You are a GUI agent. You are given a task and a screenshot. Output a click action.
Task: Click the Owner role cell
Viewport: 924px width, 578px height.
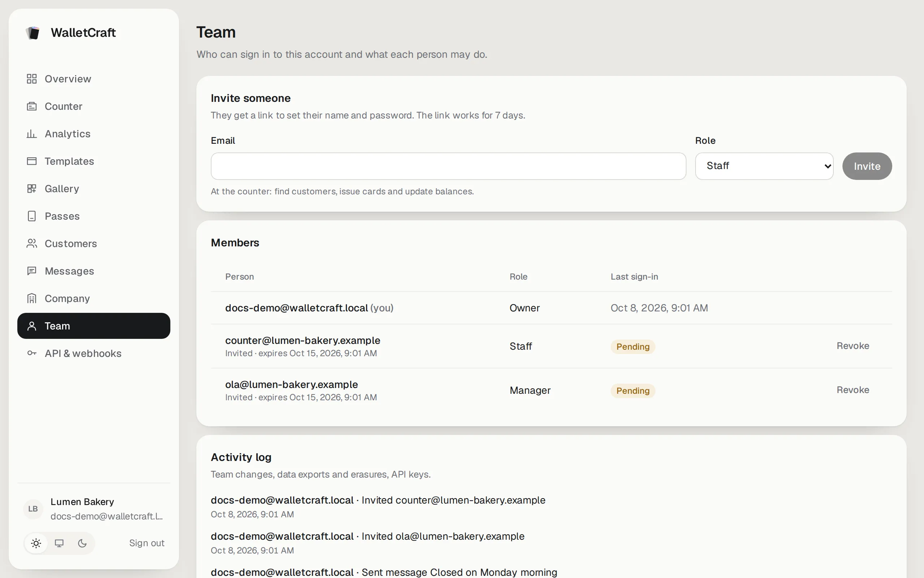524,308
